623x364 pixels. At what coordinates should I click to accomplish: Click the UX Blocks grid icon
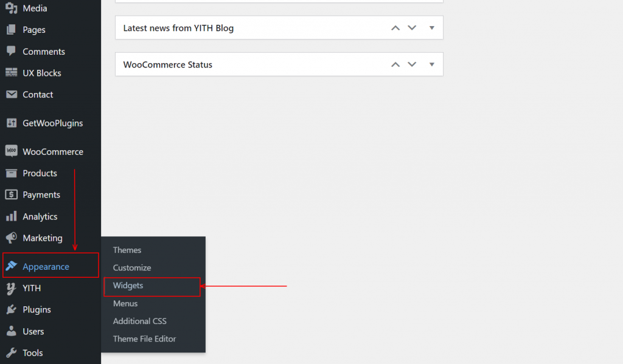coord(11,73)
